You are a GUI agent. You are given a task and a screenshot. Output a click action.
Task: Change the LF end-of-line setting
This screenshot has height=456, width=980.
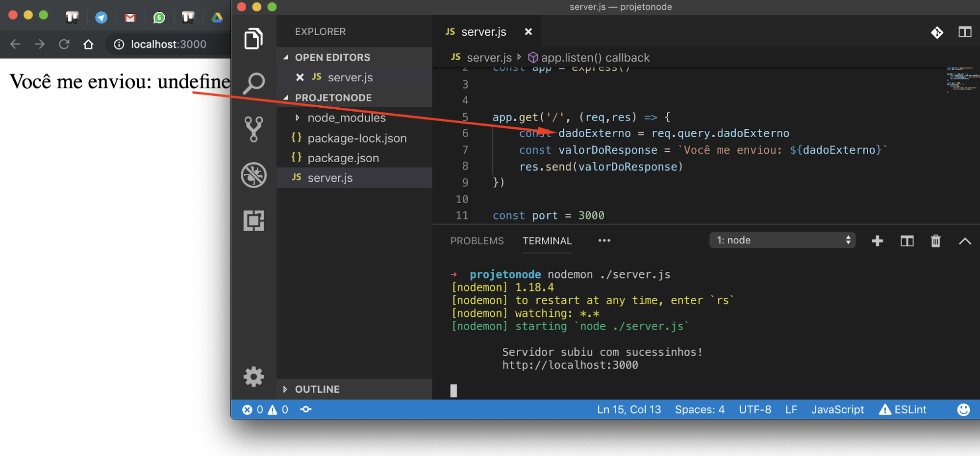click(x=791, y=409)
